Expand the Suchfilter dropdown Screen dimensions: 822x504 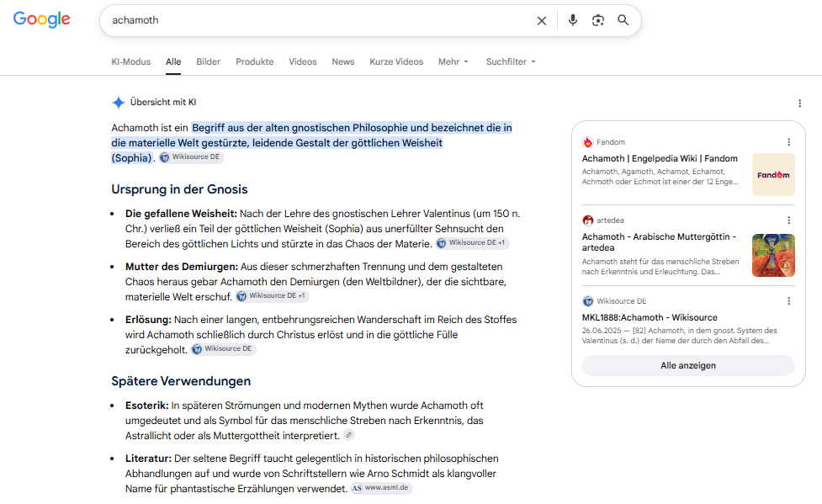(x=511, y=62)
